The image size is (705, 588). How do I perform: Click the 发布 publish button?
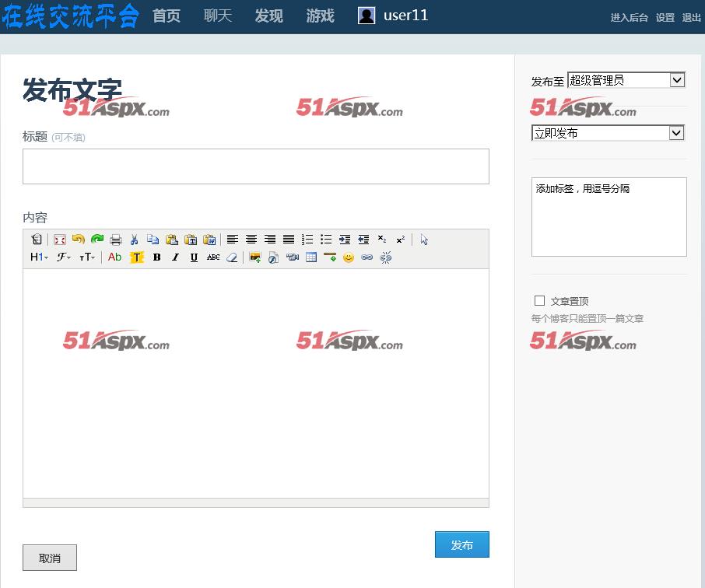(x=461, y=544)
